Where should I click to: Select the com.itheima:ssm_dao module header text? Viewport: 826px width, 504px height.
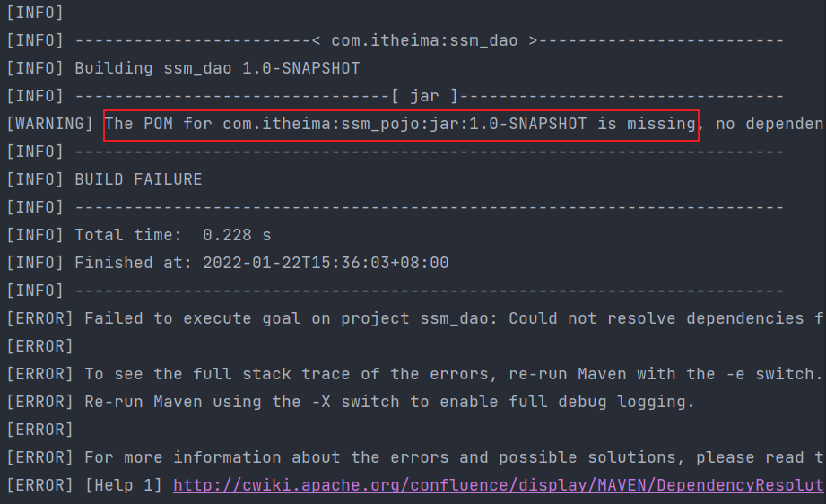pyautogui.click(x=424, y=40)
